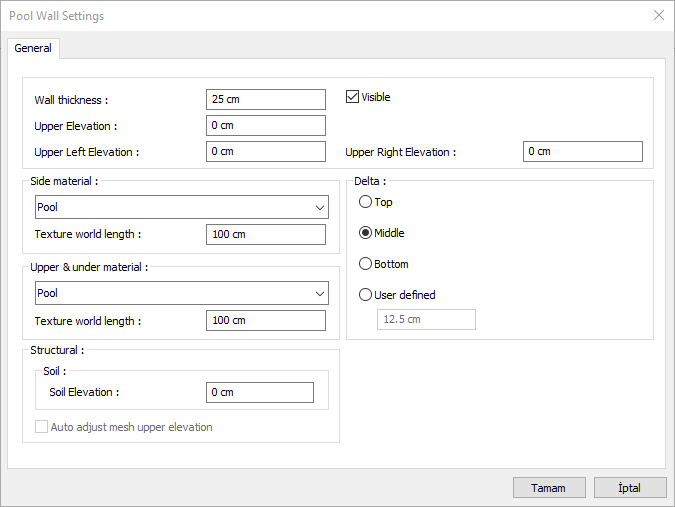Click the User defined 12.5 cm field
The width and height of the screenshot is (675, 507).
coord(426,320)
